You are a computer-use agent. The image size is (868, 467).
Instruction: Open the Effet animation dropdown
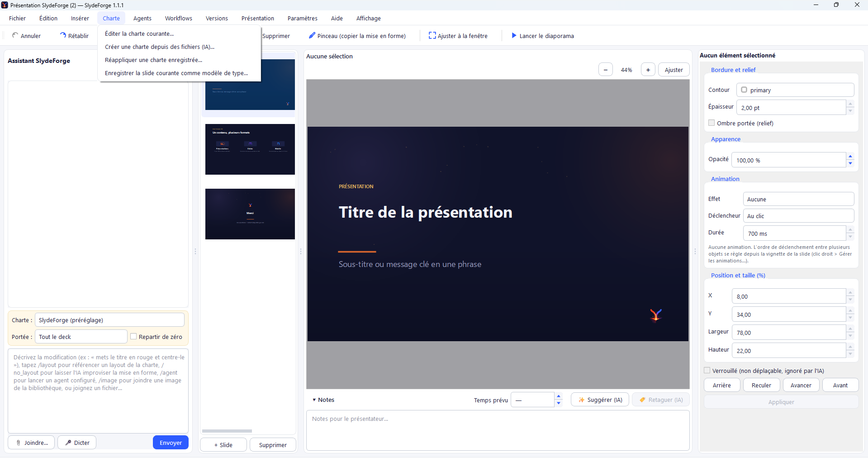[x=798, y=199]
